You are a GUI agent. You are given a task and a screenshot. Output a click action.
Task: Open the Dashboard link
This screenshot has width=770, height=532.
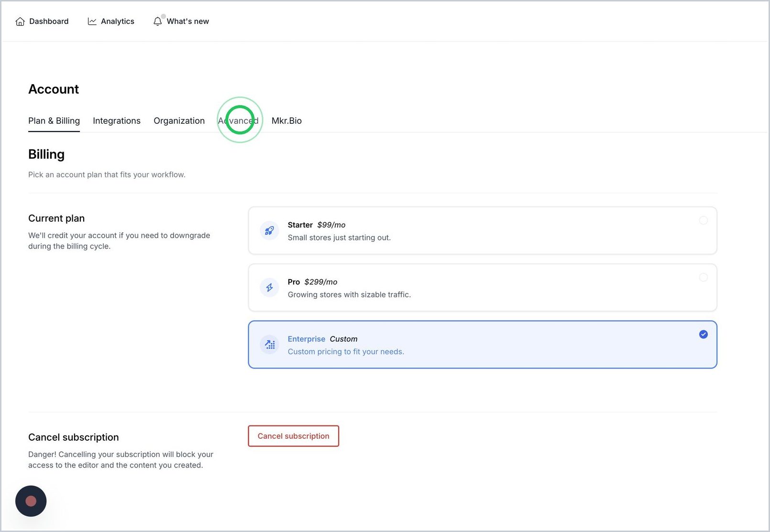pos(42,22)
